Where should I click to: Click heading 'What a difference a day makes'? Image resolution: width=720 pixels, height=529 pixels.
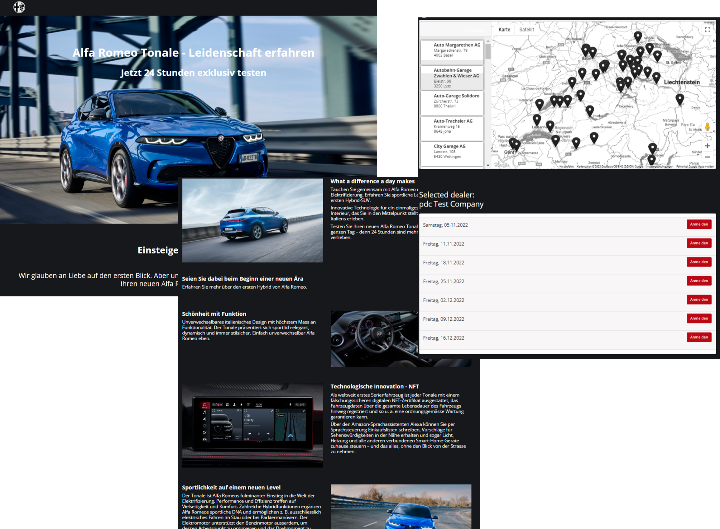coord(372,181)
